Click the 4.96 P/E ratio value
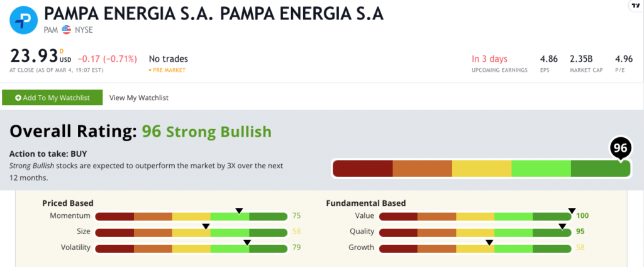Viewport: 644px width, 267px height. point(624,59)
